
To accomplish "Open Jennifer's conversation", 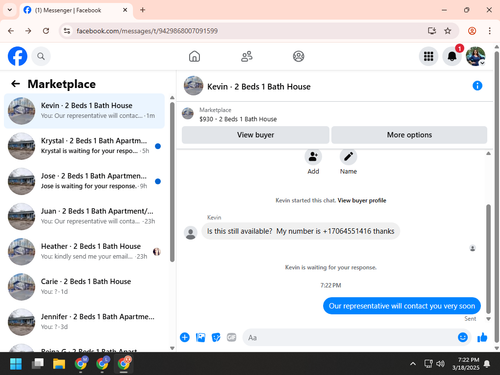I will 84,322.
